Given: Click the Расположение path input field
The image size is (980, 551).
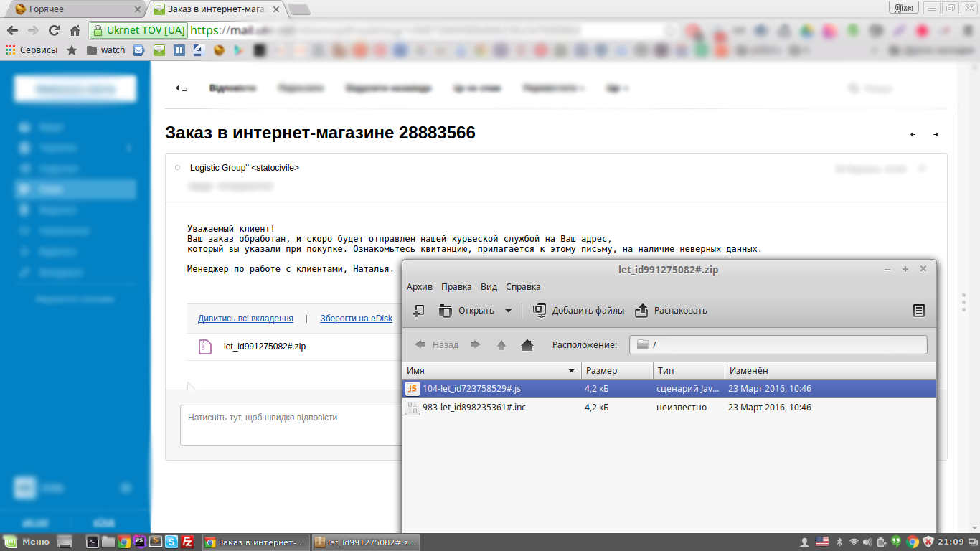Looking at the screenshot, I should 778,345.
